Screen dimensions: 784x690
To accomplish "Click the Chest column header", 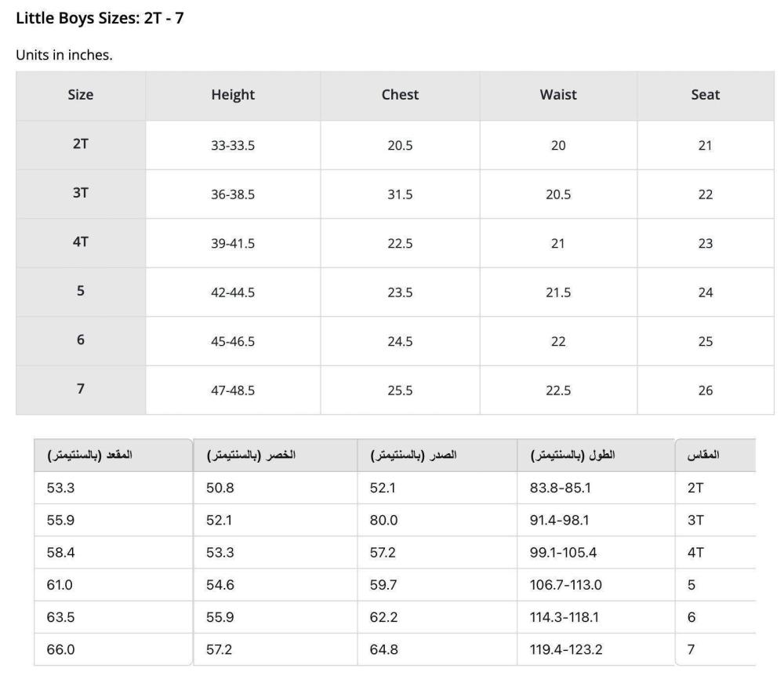I will click(400, 95).
